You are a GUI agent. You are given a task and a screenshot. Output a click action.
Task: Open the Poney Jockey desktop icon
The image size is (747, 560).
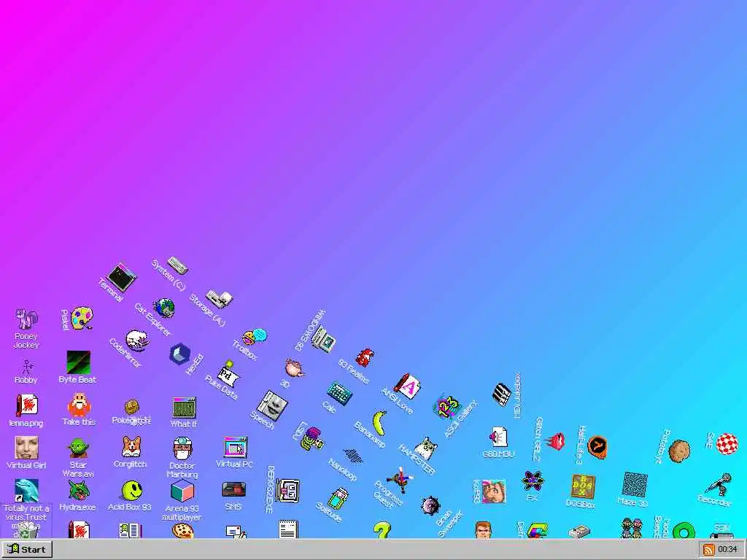pyautogui.click(x=26, y=319)
